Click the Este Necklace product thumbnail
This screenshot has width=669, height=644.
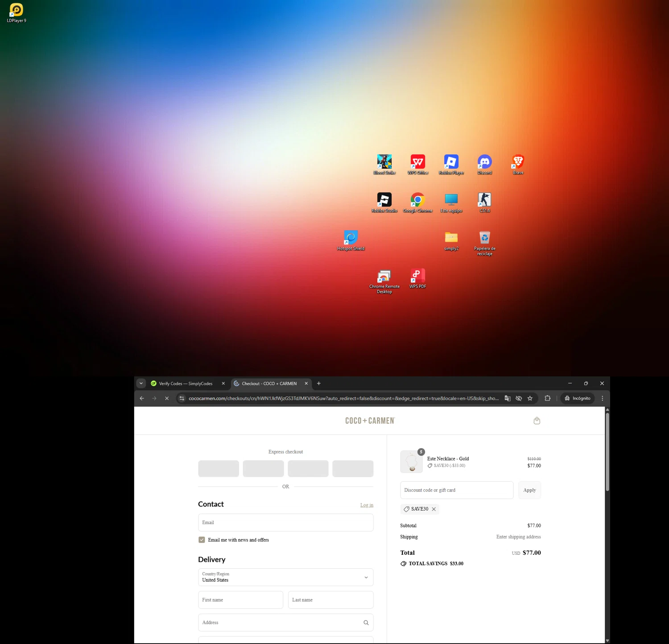[x=412, y=462]
